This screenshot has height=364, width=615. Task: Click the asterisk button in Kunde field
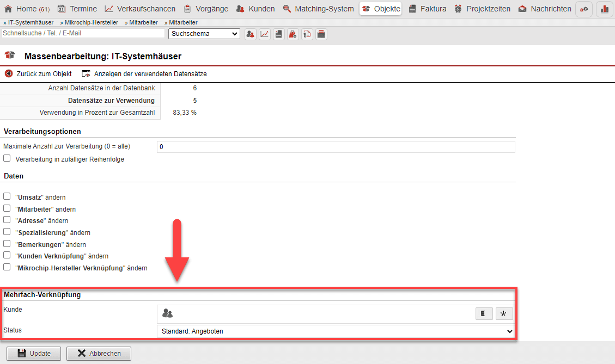tap(504, 313)
